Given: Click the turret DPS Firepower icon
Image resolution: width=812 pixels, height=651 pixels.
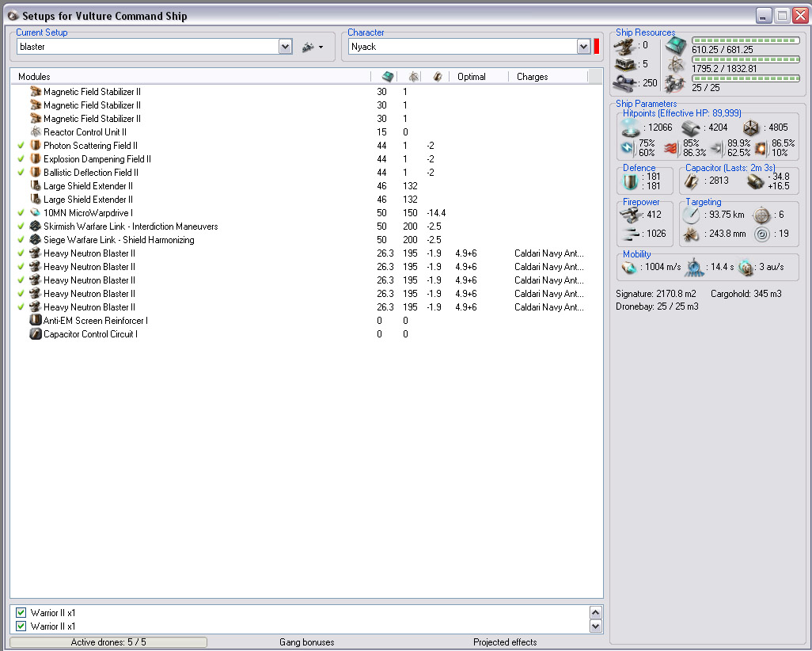Looking at the screenshot, I should tap(631, 215).
